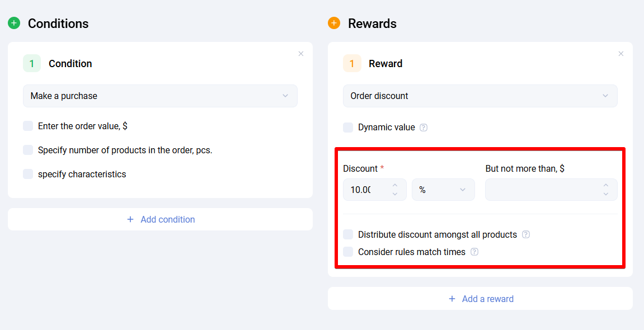Image resolution: width=644 pixels, height=330 pixels.
Task: Increase the Discount value with up arrow
Action: click(x=395, y=185)
